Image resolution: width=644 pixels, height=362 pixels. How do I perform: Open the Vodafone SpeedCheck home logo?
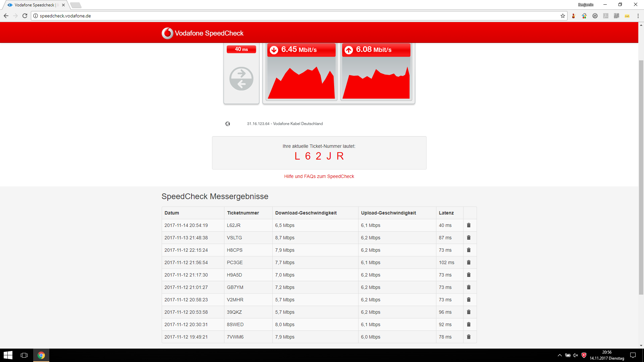click(202, 33)
